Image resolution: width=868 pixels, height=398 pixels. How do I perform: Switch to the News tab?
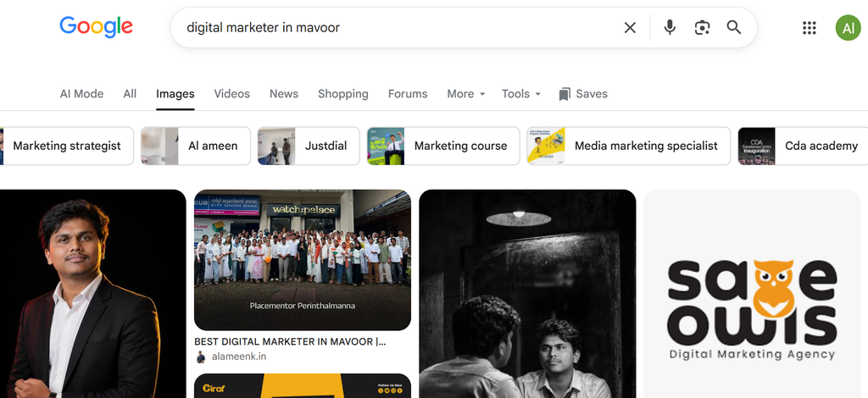tap(284, 94)
